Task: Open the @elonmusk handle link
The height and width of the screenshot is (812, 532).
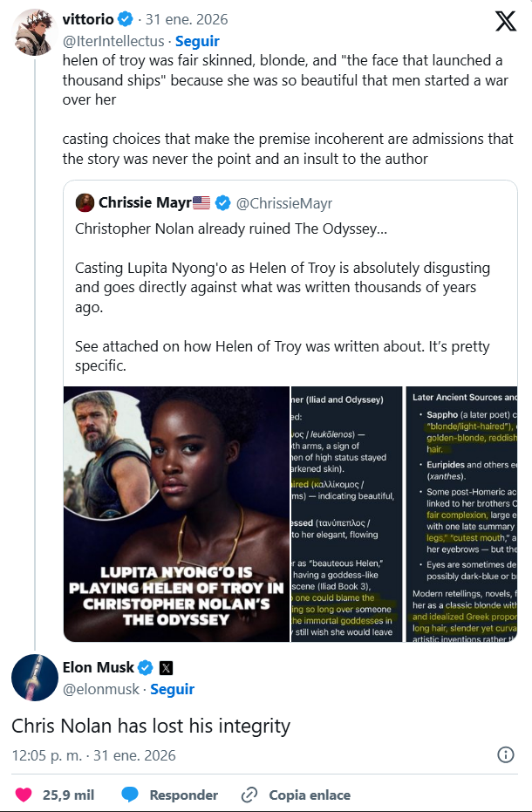Action: pyautogui.click(x=102, y=689)
